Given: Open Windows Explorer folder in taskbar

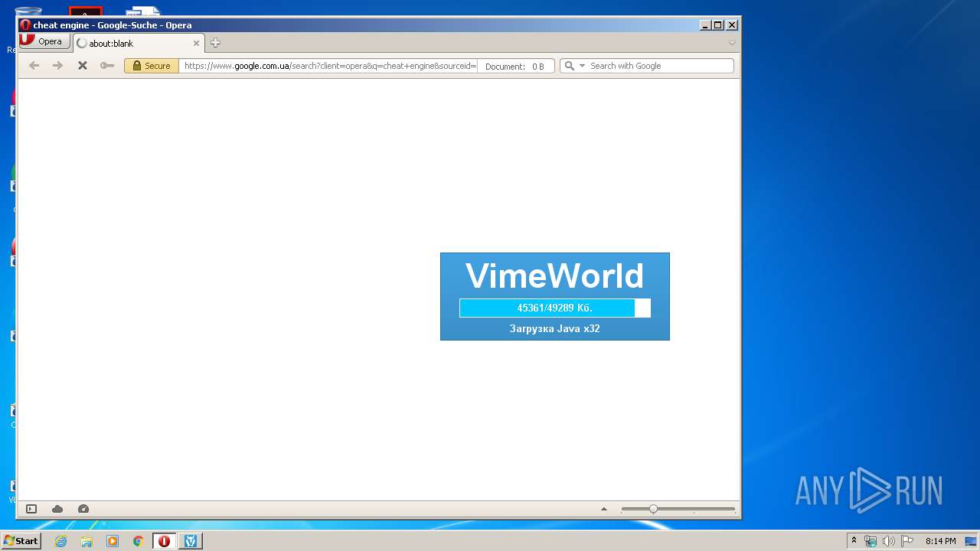Looking at the screenshot, I should (x=87, y=541).
